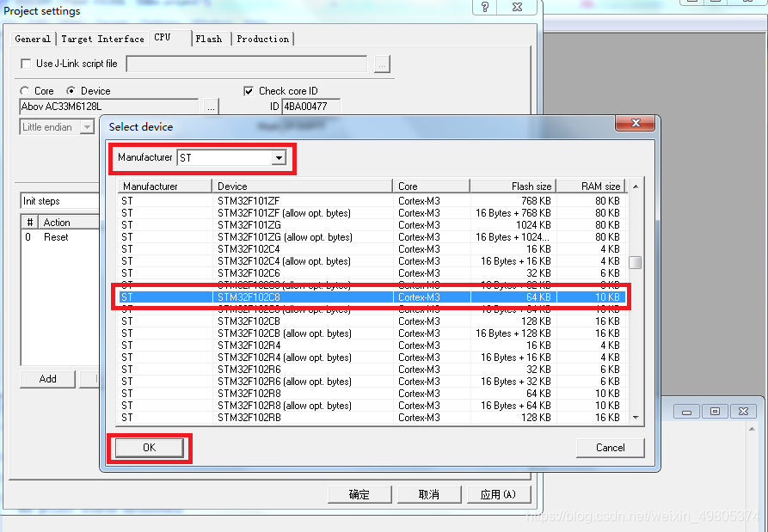Click the core ID input field
Image resolution: width=768 pixels, height=532 pixels.
click(311, 107)
